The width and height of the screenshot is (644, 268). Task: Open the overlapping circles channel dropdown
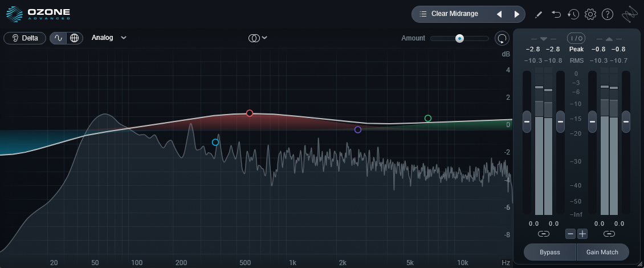[258, 38]
